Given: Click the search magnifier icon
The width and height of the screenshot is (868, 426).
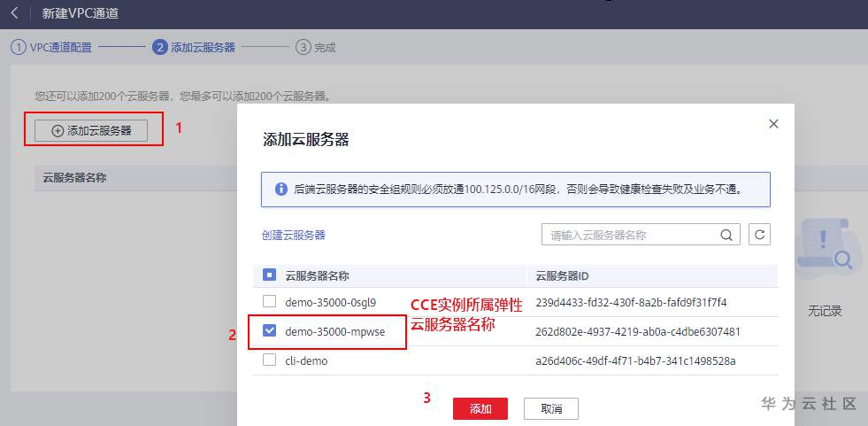Looking at the screenshot, I should 726,235.
